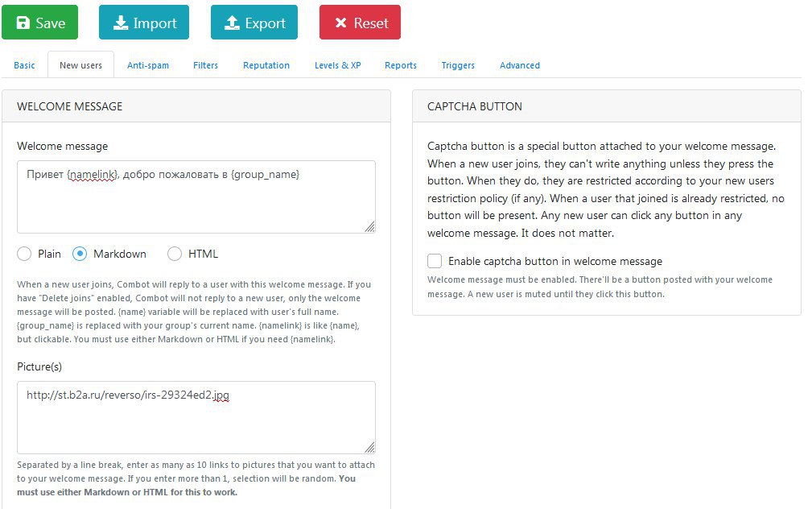This screenshot has width=812, height=509.
Task: Select the HTML format radio button
Action: pos(175,254)
